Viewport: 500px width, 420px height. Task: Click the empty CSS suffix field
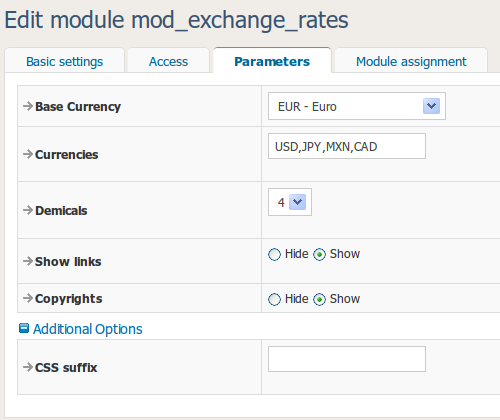point(347,359)
